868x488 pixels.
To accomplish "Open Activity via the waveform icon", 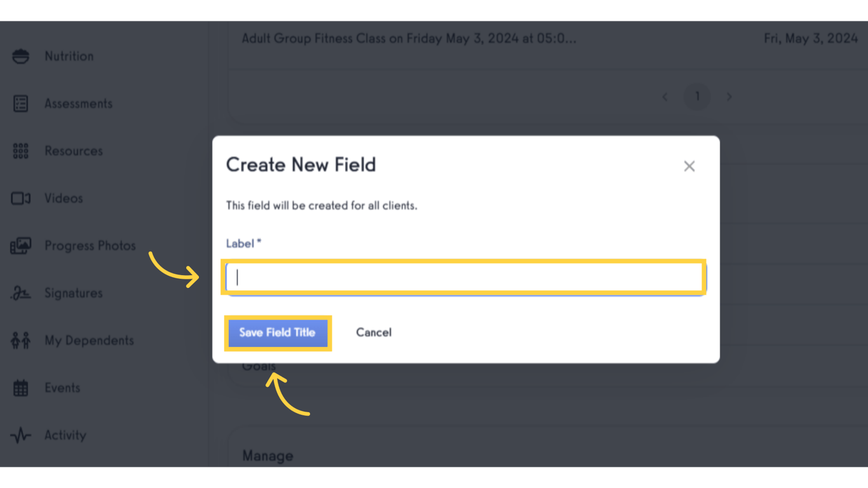I will pyautogui.click(x=20, y=435).
